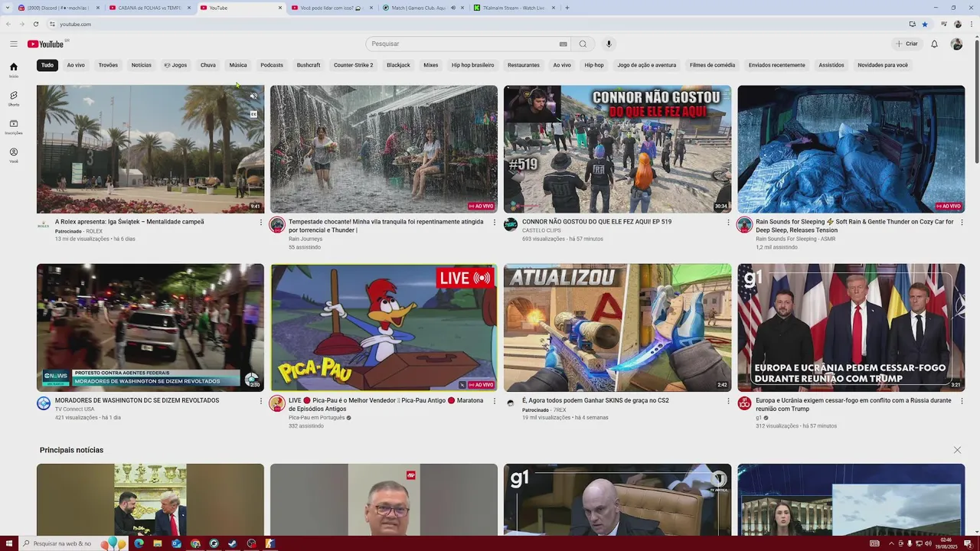Select the Novidades para você chip

tap(883, 65)
